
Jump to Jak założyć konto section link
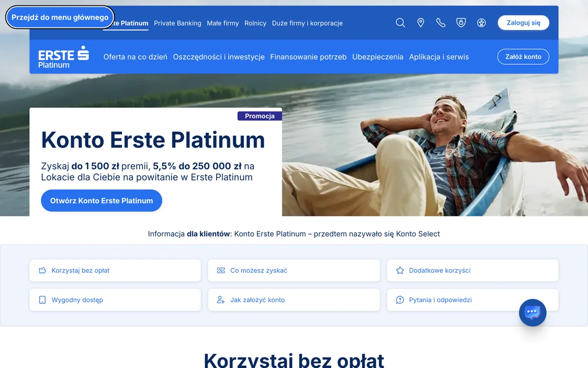(294, 300)
